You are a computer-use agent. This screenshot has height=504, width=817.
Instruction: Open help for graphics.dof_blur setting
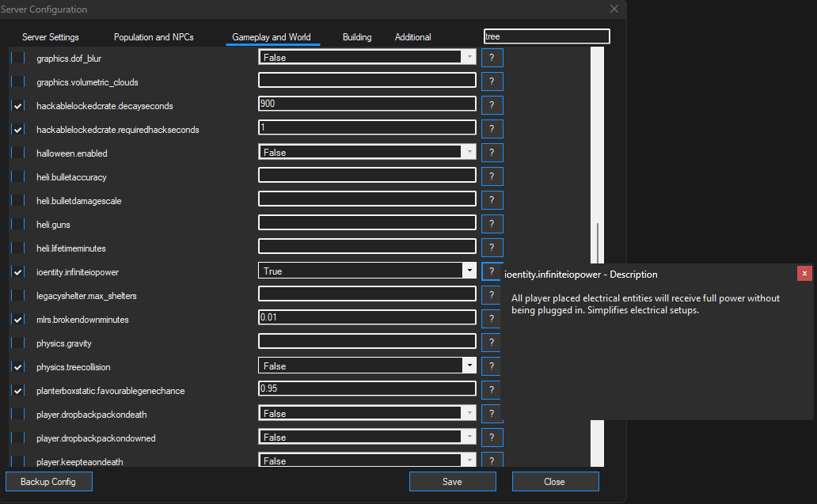tap(492, 57)
